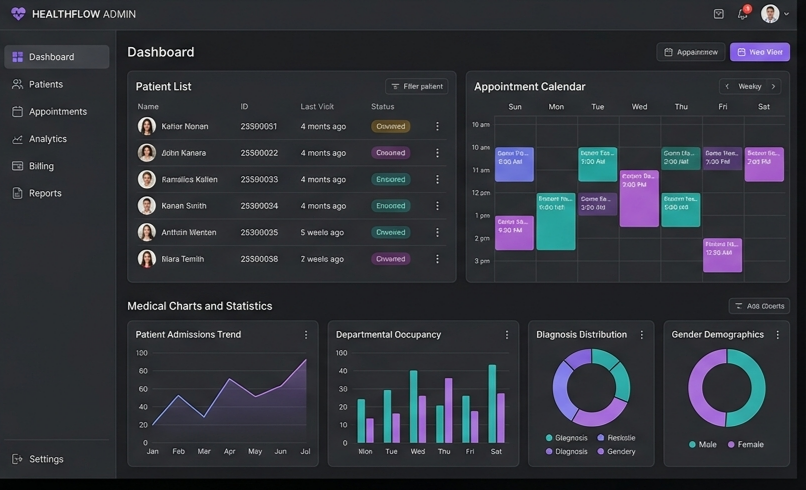Click the Filter patient button
Viewport: 806px width, 490px height.
coord(417,86)
